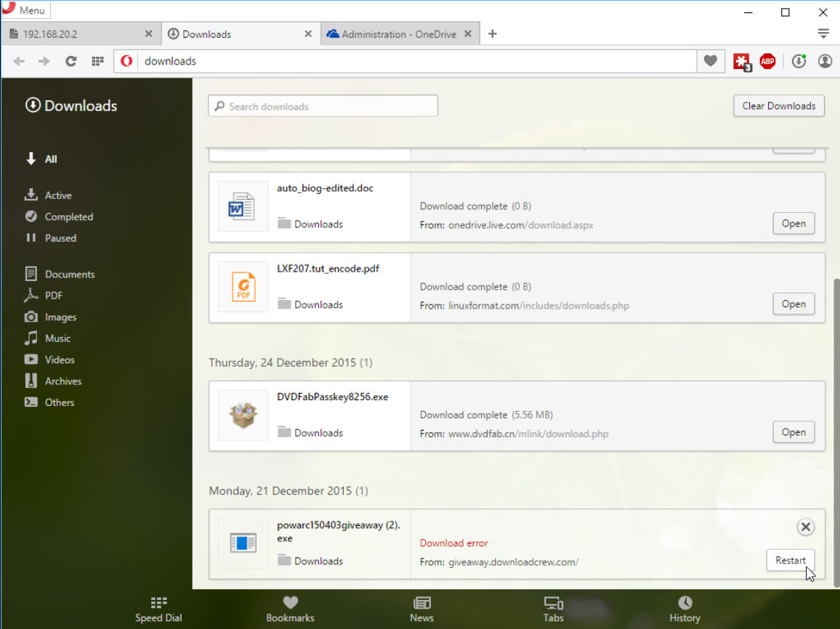Click the Search downloads field
Screen dimensions: 840x629
click(x=323, y=106)
